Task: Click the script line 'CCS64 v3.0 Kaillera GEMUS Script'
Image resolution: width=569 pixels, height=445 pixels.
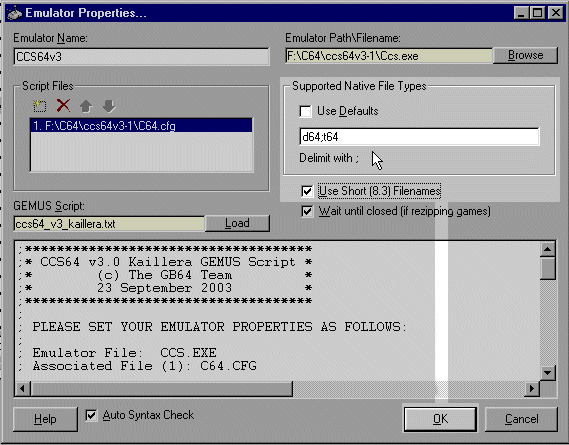Action: (168, 262)
